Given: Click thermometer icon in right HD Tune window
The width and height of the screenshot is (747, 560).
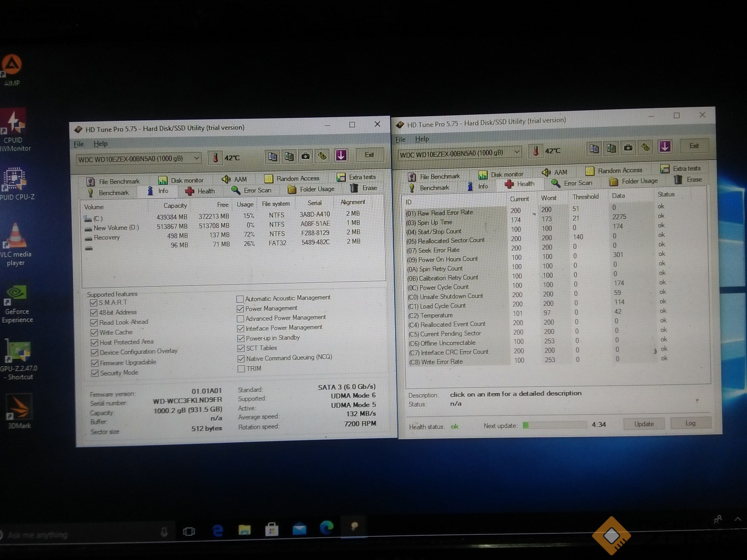Looking at the screenshot, I should tap(536, 151).
